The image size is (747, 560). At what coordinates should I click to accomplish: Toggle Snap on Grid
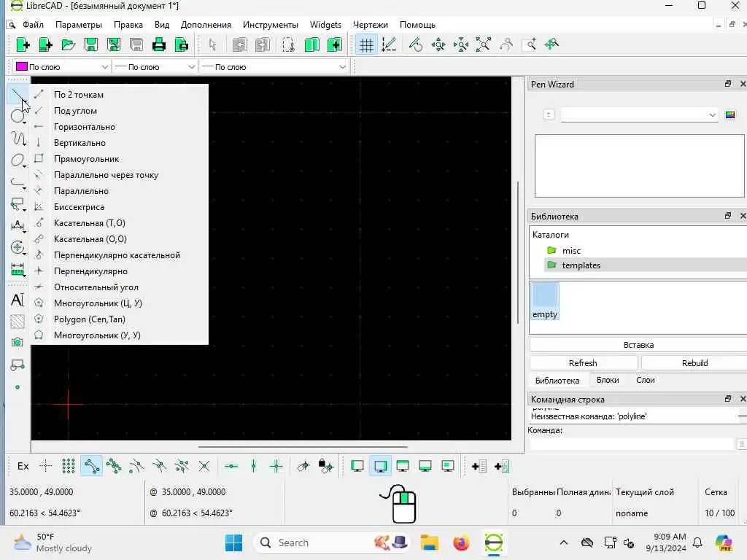[69, 466]
